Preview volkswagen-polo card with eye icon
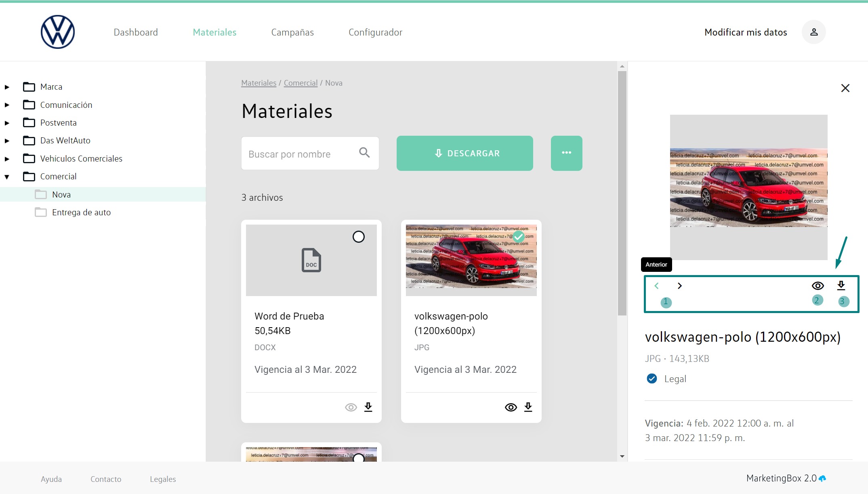This screenshot has height=494, width=868. pyautogui.click(x=511, y=407)
